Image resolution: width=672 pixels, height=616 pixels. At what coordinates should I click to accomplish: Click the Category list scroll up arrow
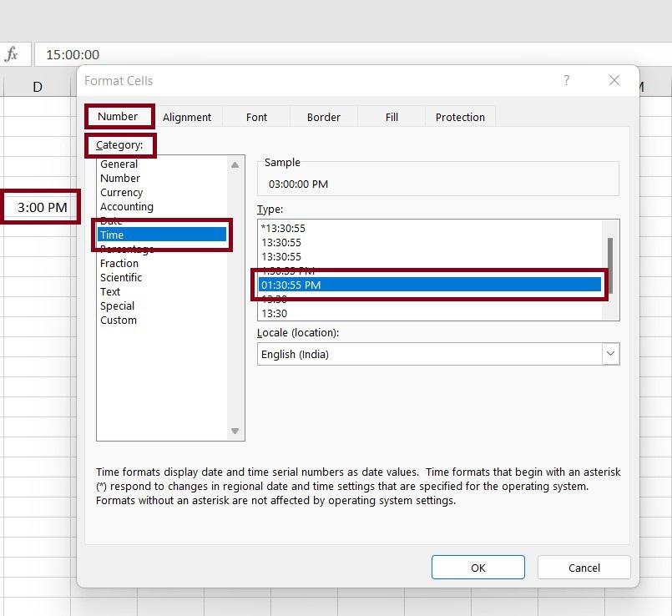click(235, 164)
